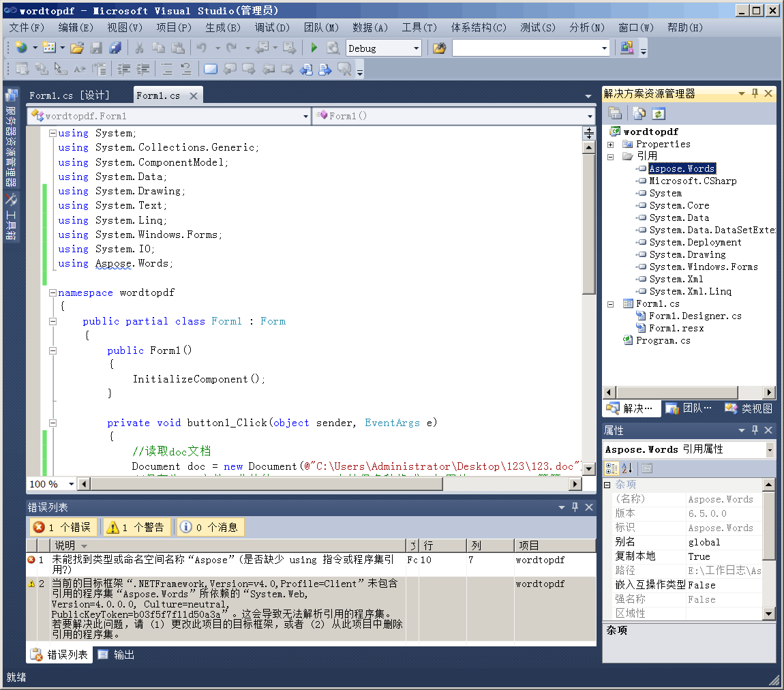Collapse the Form1.cs node in solution tree
784x690 pixels.
611,304
